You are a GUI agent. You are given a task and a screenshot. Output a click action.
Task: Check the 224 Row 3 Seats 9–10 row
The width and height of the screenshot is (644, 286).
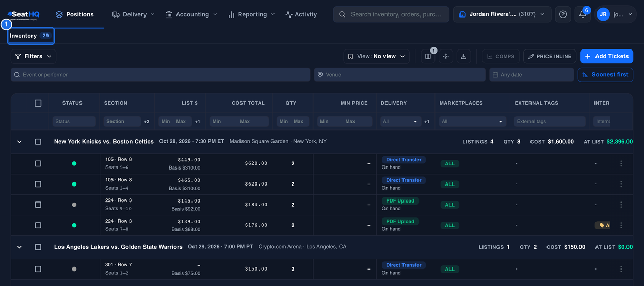tap(38, 205)
